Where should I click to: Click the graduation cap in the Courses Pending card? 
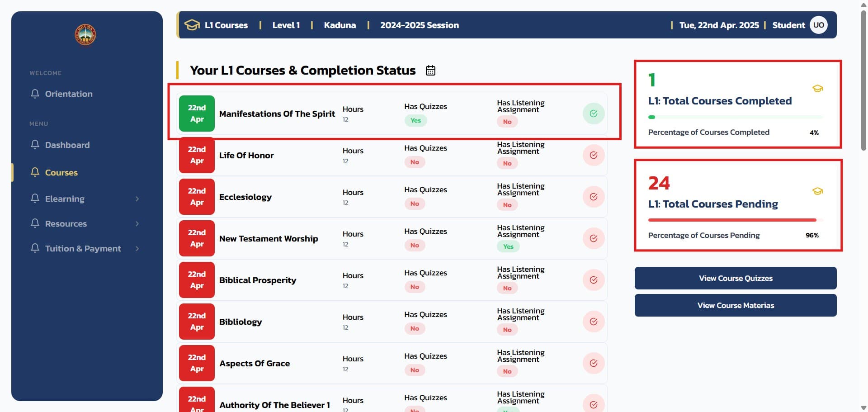tap(817, 191)
